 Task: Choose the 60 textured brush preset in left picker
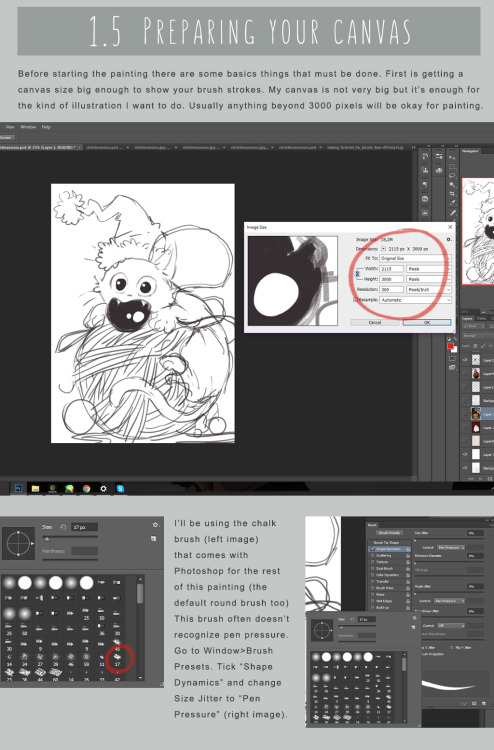point(55,674)
